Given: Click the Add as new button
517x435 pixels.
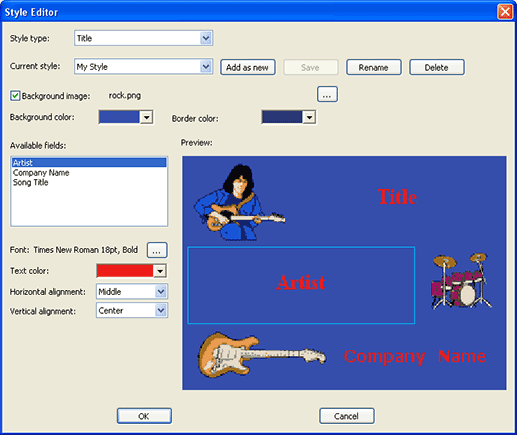Looking at the screenshot, I should pyautogui.click(x=248, y=67).
